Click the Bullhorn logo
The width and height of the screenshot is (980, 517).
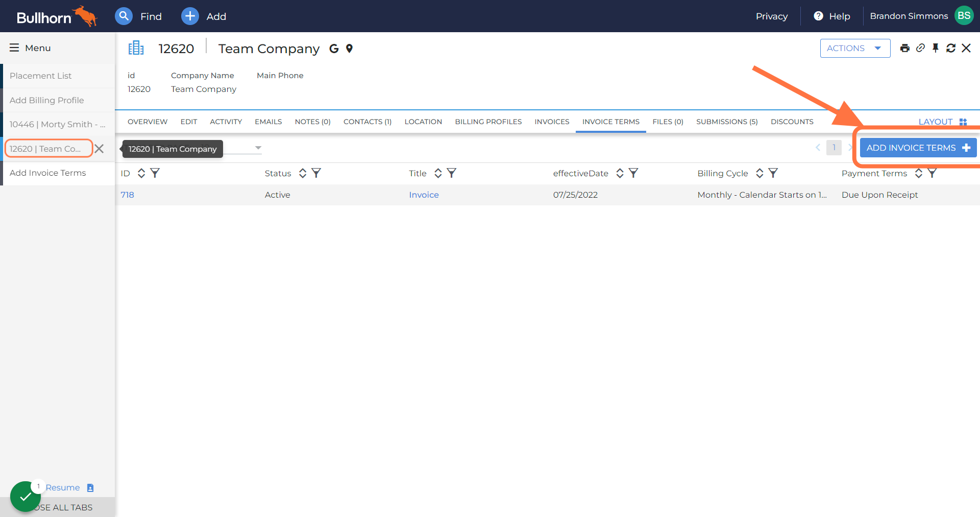pyautogui.click(x=56, y=16)
